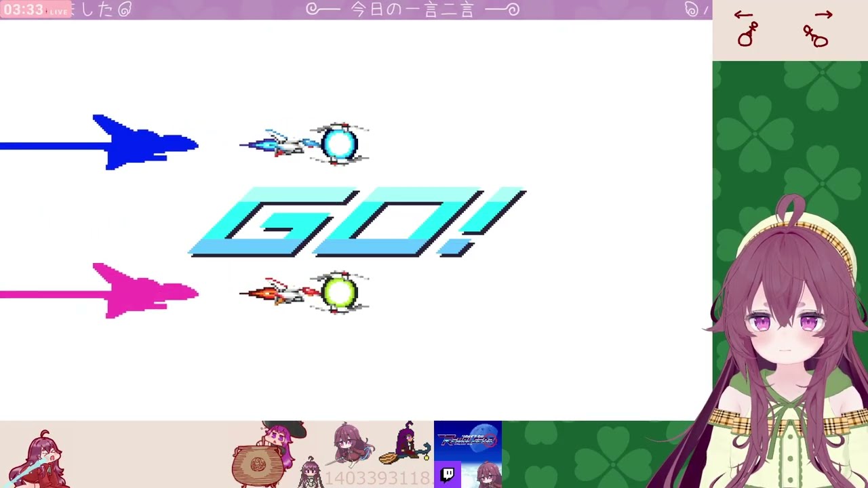Screen dimensions: 868x488
Task: Click the 03:33 LIVE timer badge
Action: tap(35, 9)
